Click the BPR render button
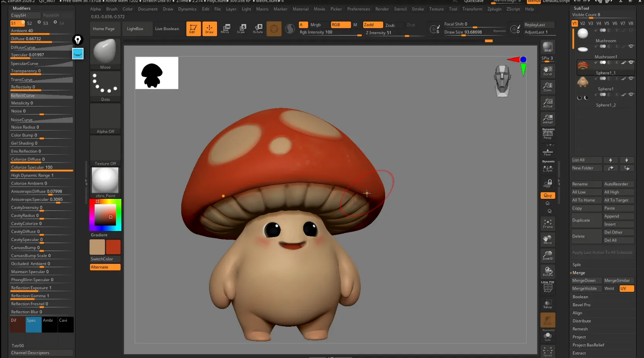 click(547, 47)
